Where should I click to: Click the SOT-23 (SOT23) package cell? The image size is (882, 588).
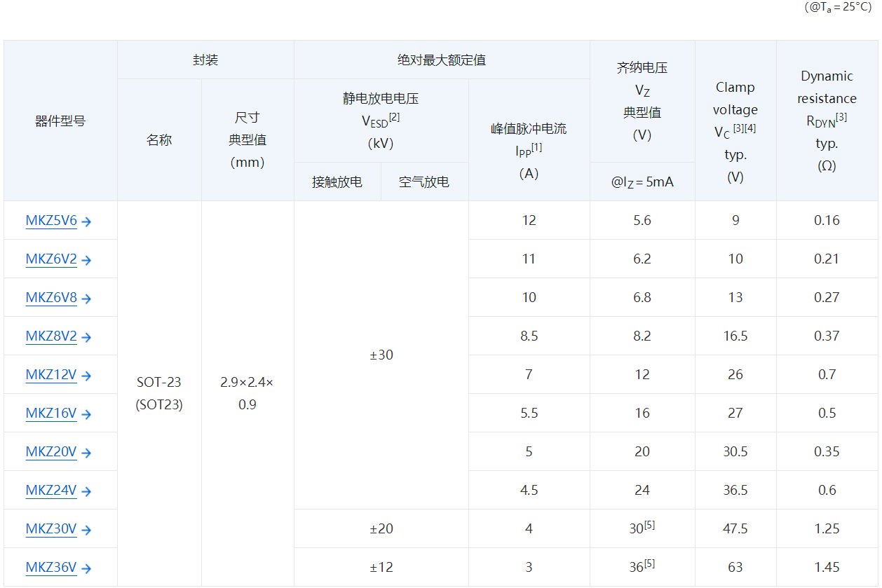(159, 393)
